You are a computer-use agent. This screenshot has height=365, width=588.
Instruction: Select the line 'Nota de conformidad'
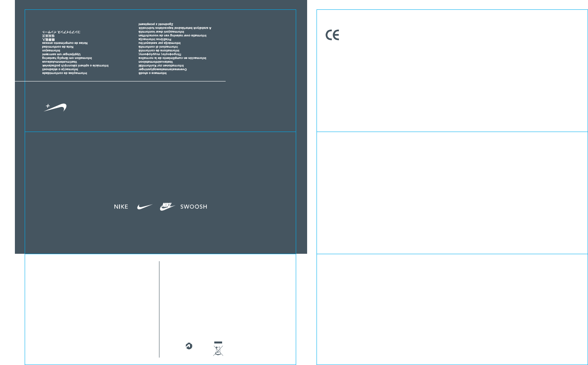[58, 47]
